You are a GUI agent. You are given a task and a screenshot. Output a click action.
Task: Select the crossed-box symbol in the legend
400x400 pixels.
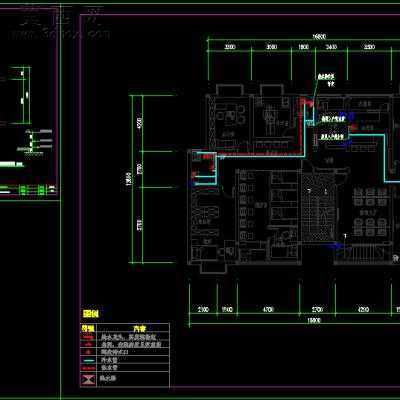[88, 379]
